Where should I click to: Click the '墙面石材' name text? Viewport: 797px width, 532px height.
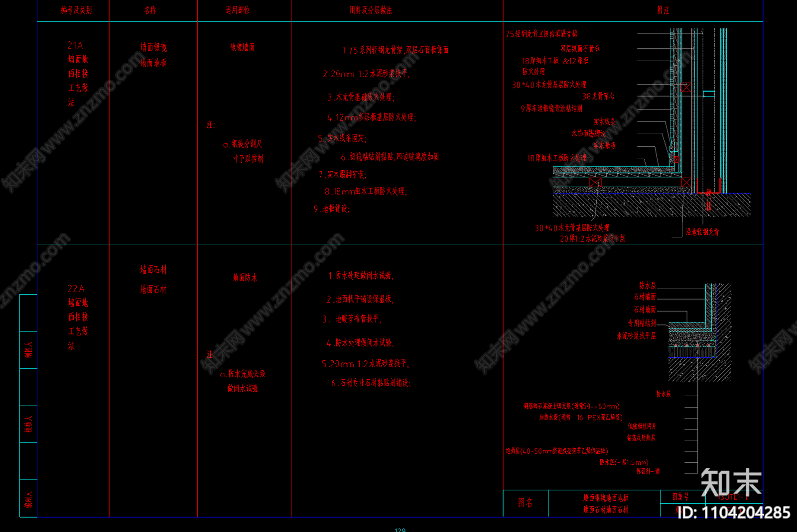153,270
